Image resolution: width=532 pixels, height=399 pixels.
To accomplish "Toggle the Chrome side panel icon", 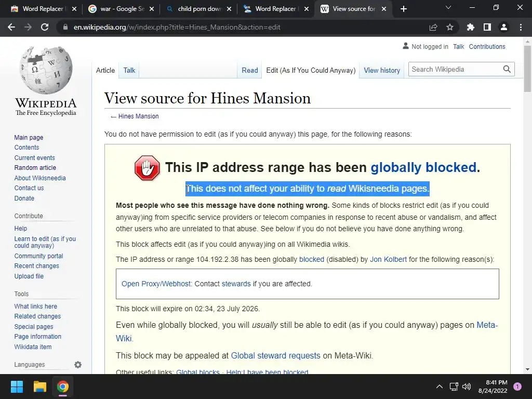I will [x=487, y=27].
